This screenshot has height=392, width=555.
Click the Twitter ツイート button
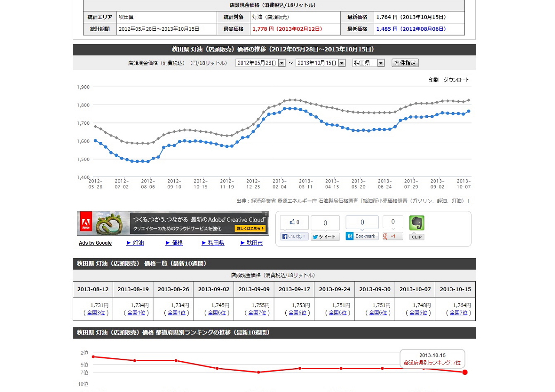(x=325, y=237)
